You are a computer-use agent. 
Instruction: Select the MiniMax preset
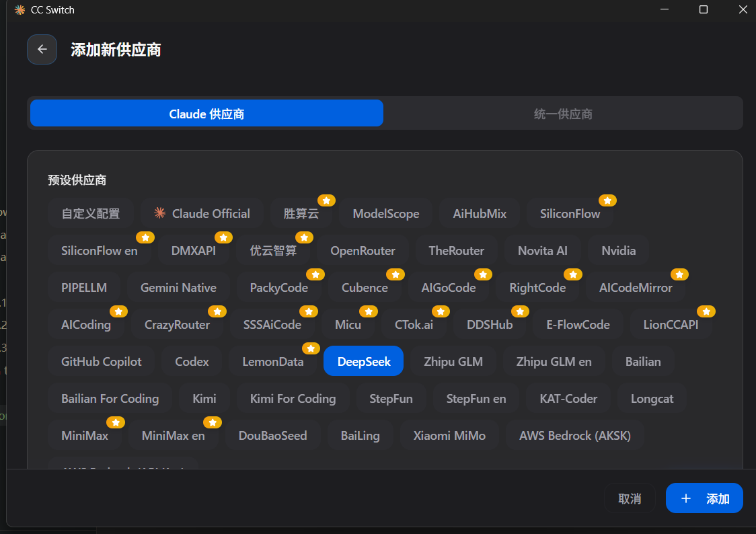coord(84,436)
